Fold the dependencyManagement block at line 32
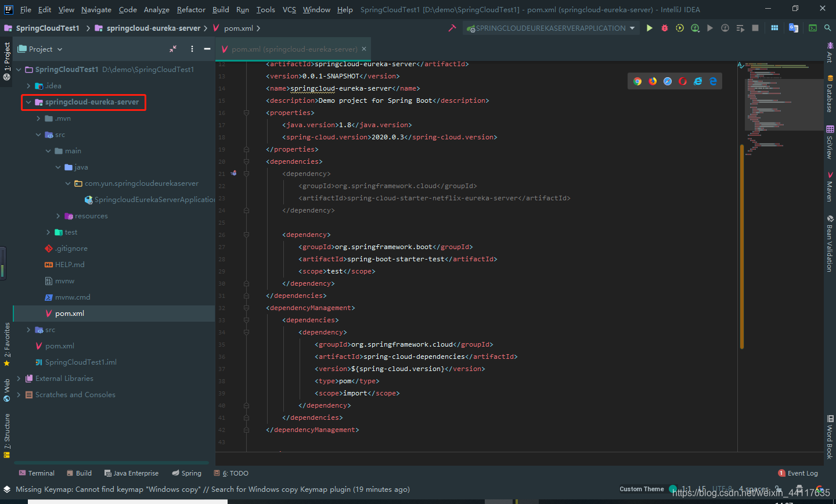836x504 pixels. point(246,308)
